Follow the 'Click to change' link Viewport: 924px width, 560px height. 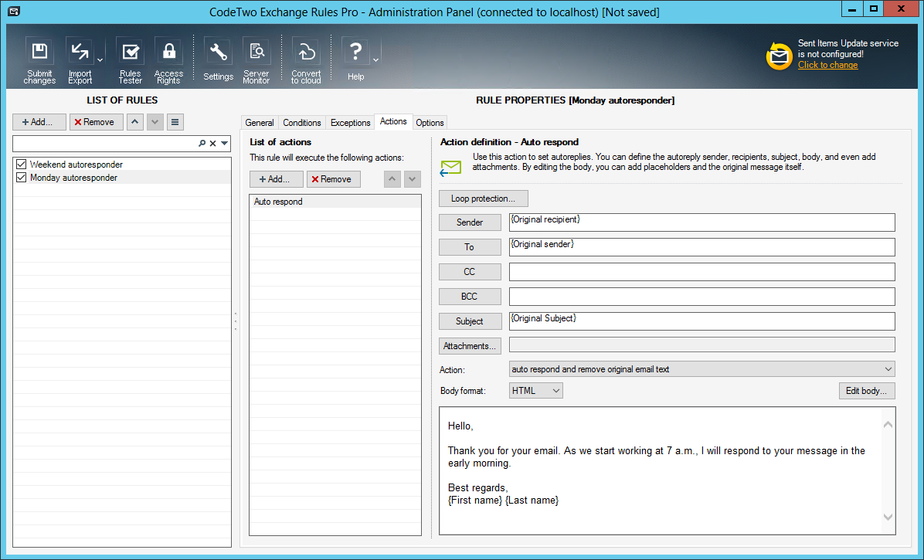(827, 65)
